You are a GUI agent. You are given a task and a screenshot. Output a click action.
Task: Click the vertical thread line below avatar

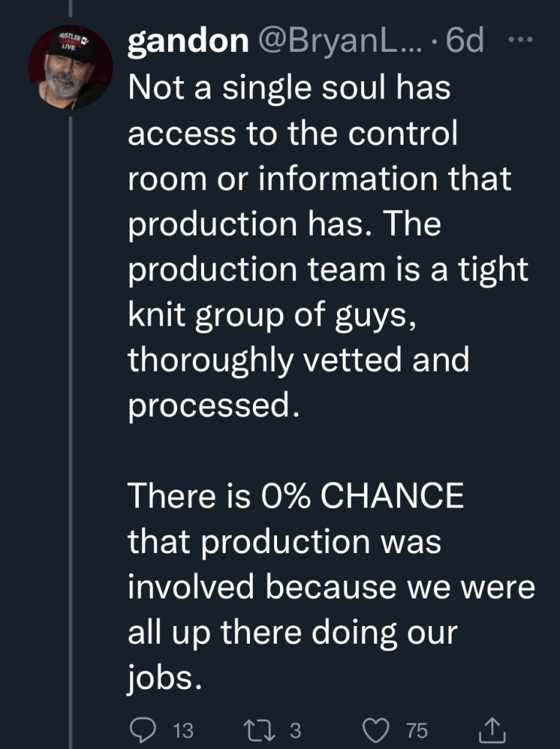point(70,366)
